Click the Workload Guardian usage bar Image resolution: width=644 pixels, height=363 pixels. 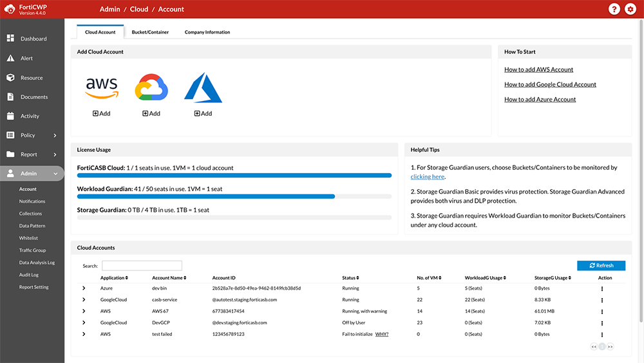pos(234,197)
